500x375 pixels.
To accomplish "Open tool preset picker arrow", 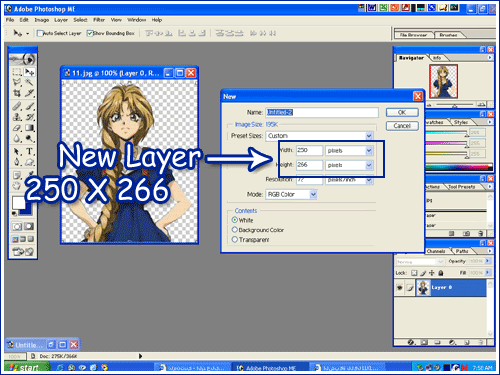I will pyautogui.click(x=28, y=33).
